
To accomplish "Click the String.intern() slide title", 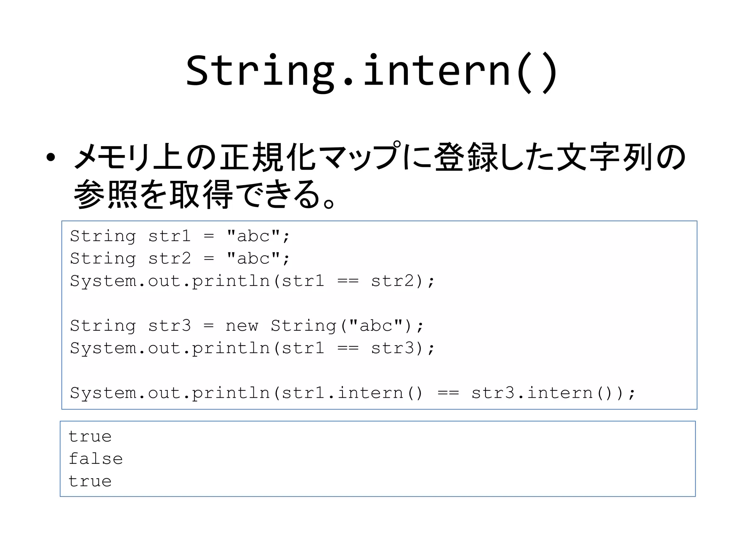I will coord(371,71).
